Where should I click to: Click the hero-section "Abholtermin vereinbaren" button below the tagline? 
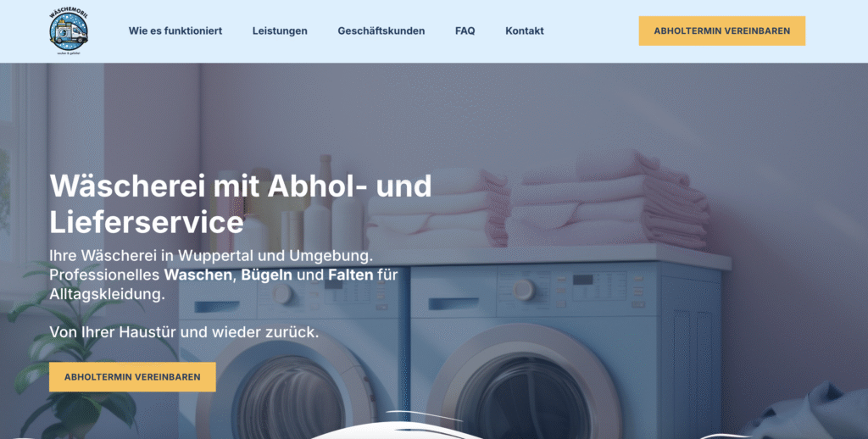132,377
